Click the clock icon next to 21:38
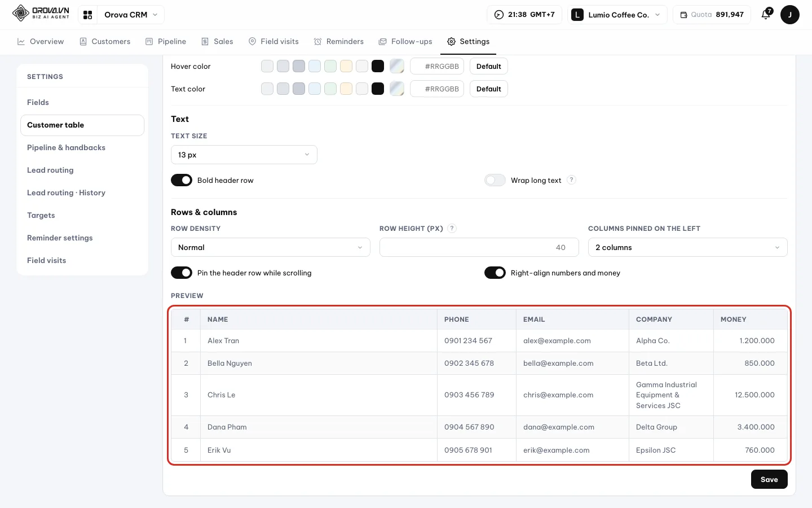The height and width of the screenshot is (508, 812). pyautogui.click(x=499, y=15)
